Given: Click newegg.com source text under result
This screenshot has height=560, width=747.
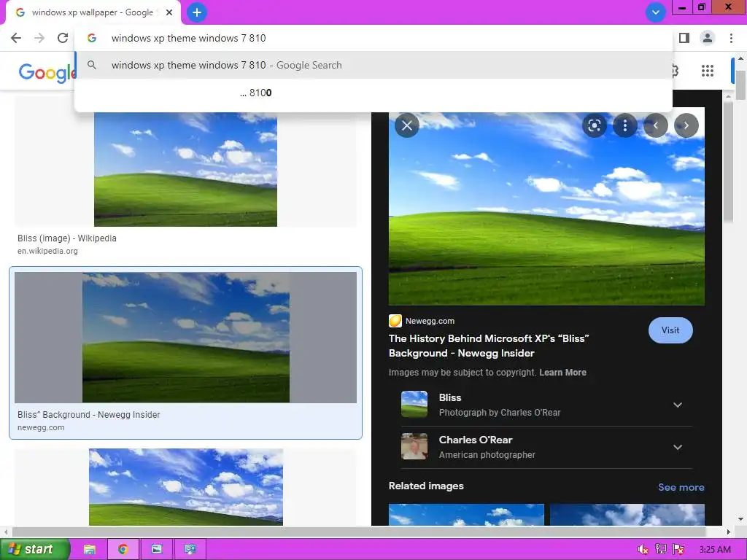Looking at the screenshot, I should (x=41, y=427).
